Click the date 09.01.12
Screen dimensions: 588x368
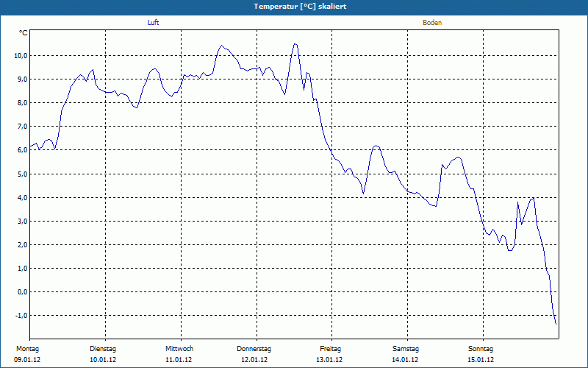(x=27, y=360)
